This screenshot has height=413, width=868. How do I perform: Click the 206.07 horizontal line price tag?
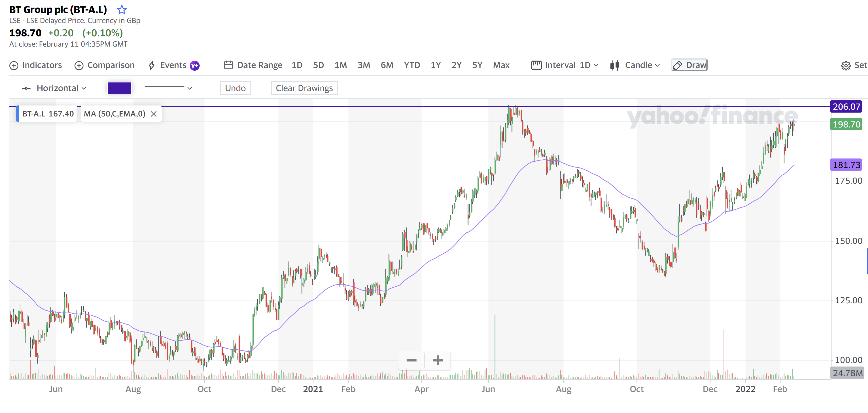click(x=846, y=107)
